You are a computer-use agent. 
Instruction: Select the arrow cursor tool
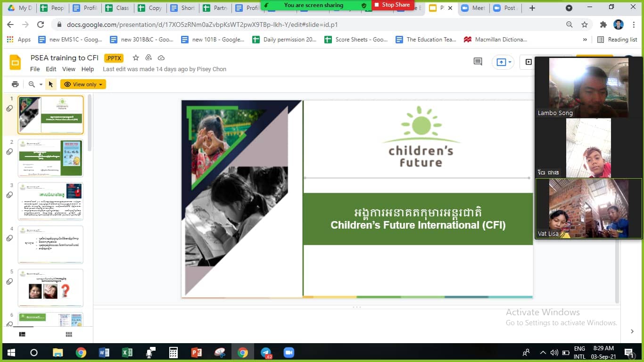coord(51,84)
